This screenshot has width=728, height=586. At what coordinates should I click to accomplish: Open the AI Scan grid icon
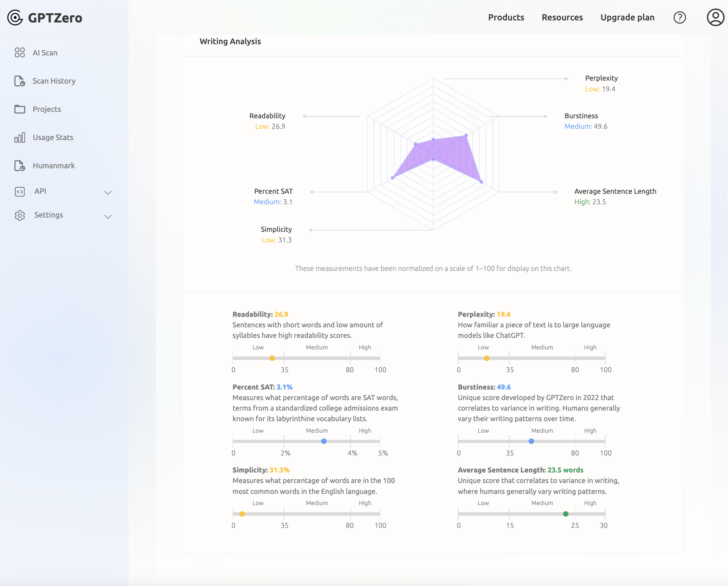[20, 53]
